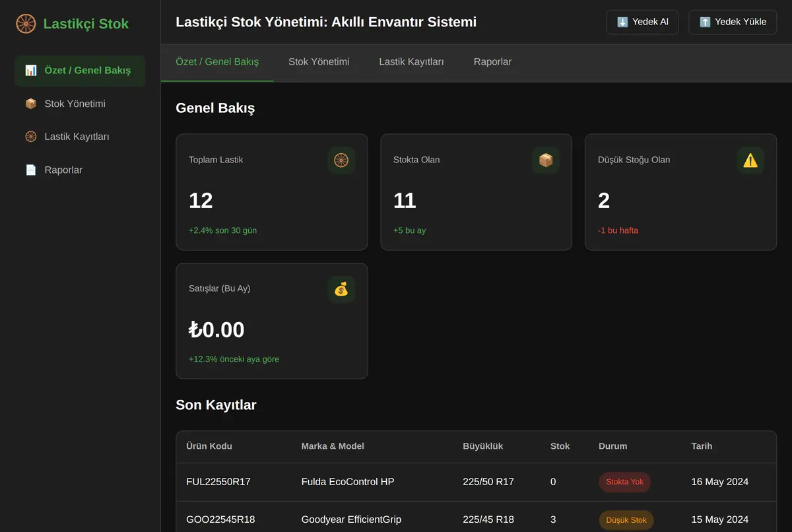Click the Yedek Al button
The image size is (792, 532).
pos(642,22)
